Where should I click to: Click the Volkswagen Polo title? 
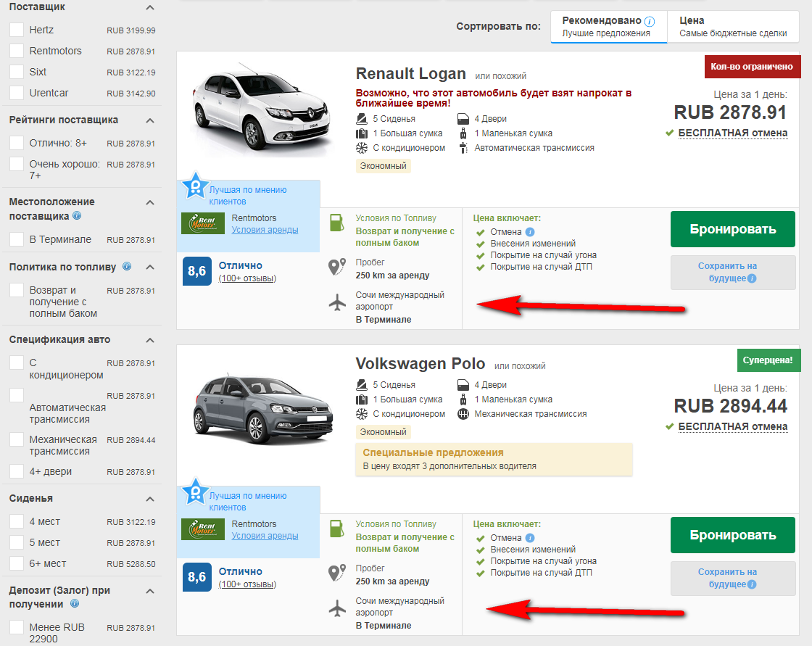420,364
